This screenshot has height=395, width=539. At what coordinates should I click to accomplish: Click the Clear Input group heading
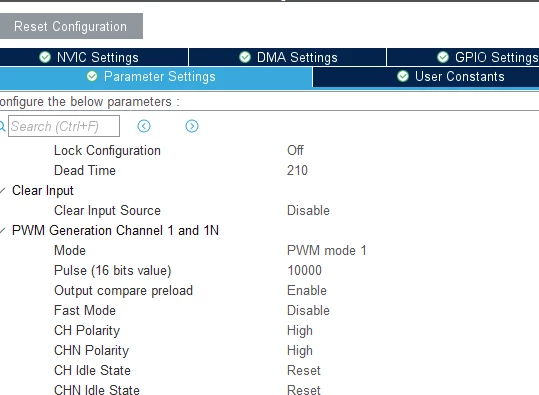click(x=43, y=190)
